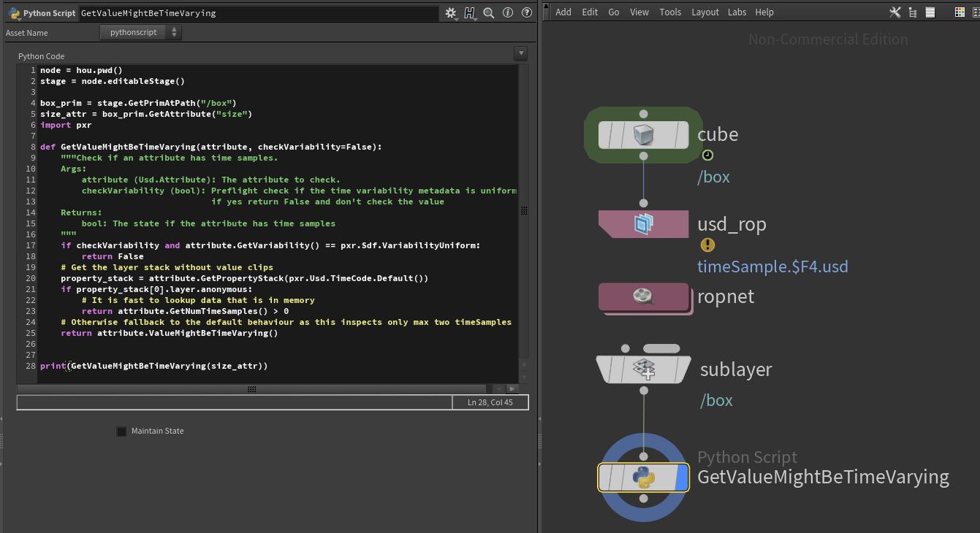This screenshot has height=533, width=980.
Task: Click the cube node name label
Action: point(718,134)
